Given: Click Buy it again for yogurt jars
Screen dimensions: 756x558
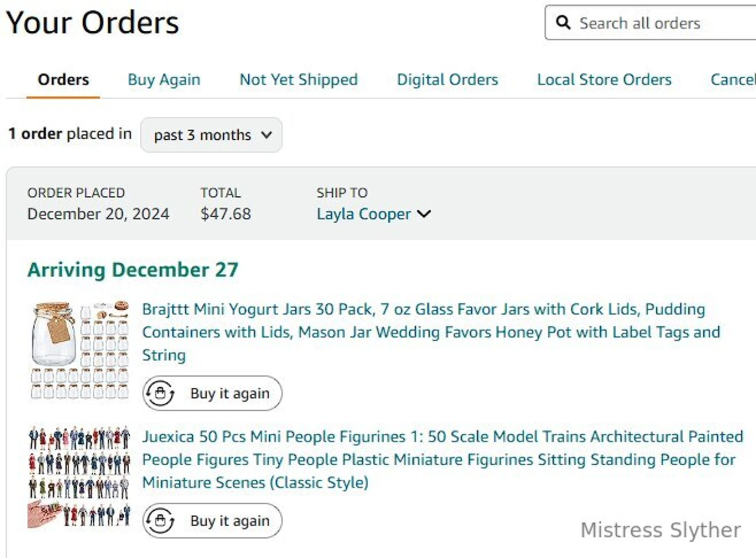Looking at the screenshot, I should click(230, 394).
